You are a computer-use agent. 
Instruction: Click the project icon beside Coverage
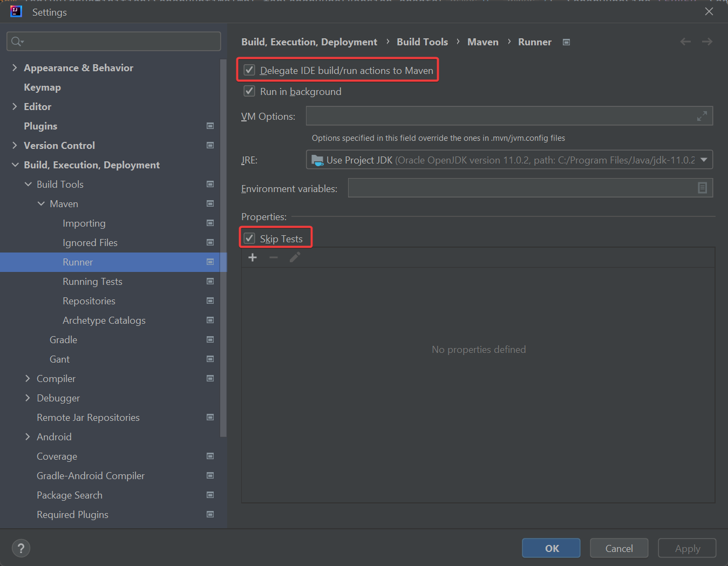pyautogui.click(x=210, y=456)
